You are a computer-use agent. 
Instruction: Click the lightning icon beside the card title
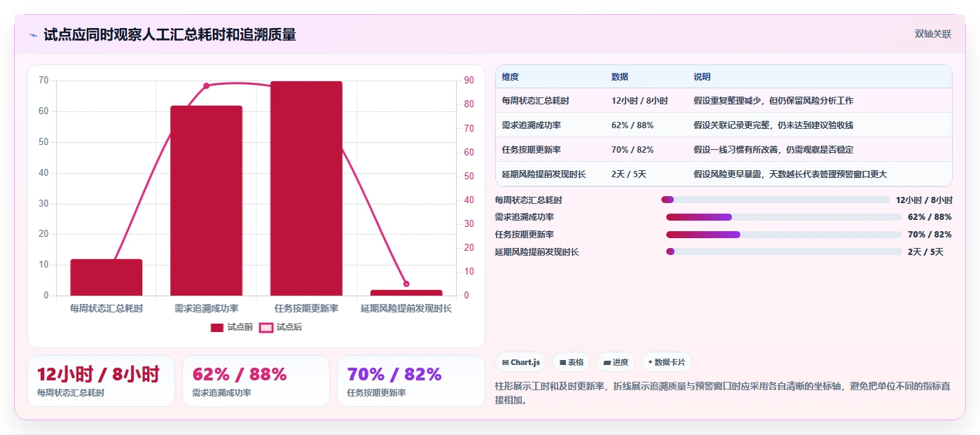click(x=33, y=35)
